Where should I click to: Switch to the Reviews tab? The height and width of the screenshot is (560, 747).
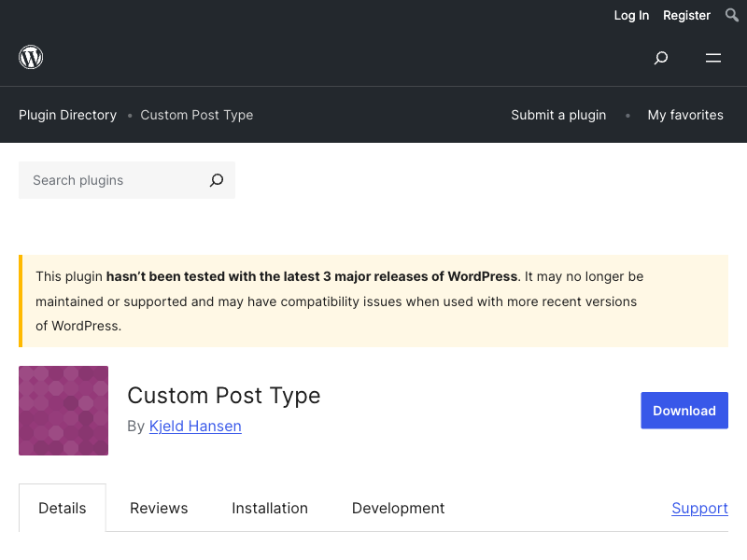159,508
